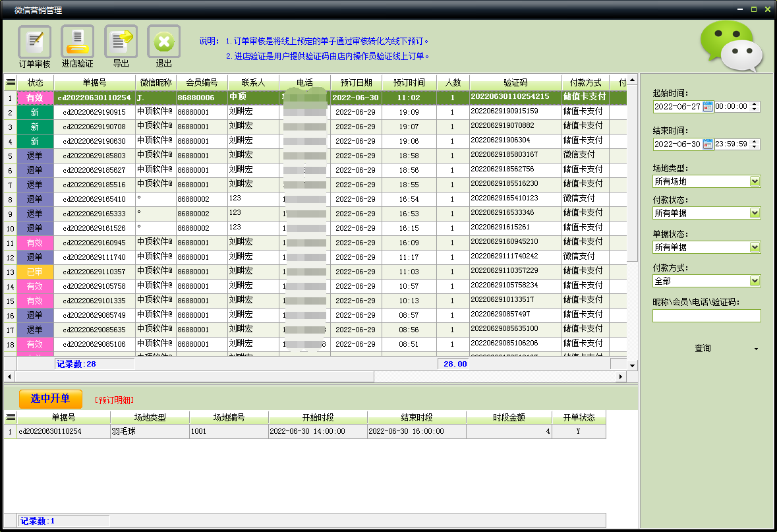Screen dimensions: 777x532
Task: Launch the 进店验证 store verification tool
Action: click(77, 47)
